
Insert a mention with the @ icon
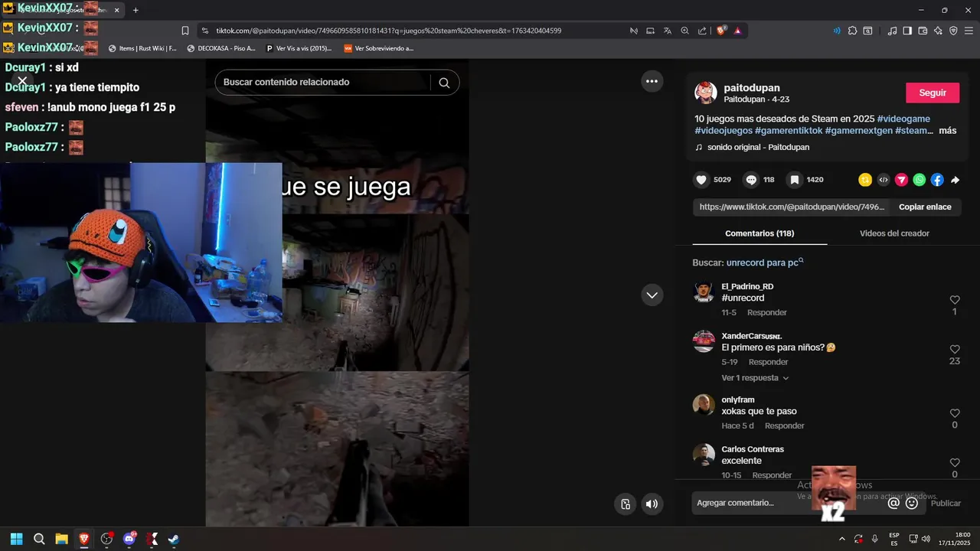pos(893,503)
